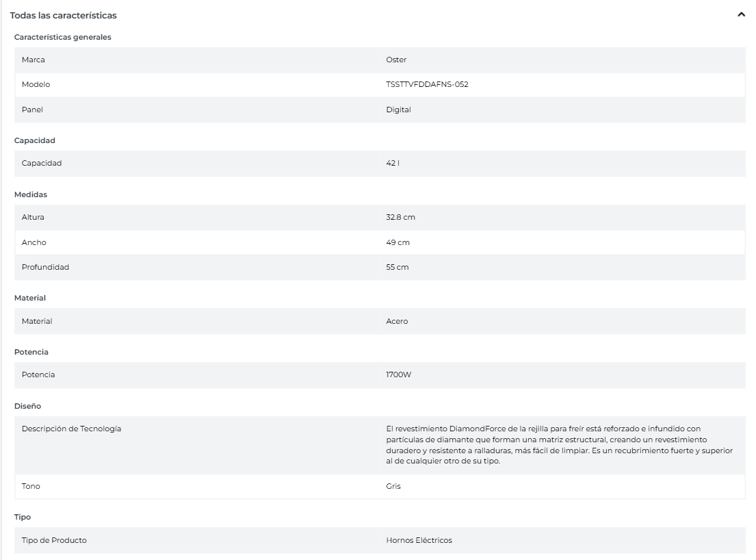756x560 pixels.
Task: Click the Hornos Eléctricos product type value
Action: point(419,541)
